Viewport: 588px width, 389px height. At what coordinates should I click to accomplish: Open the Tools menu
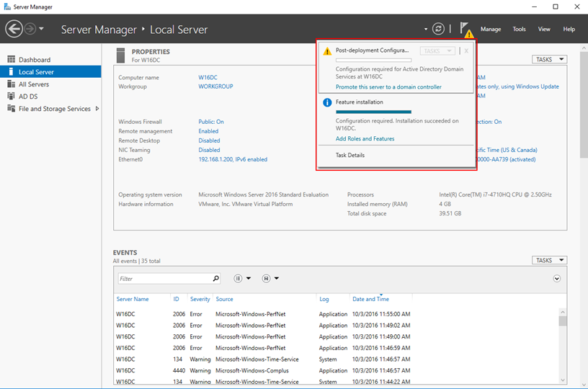pos(519,29)
